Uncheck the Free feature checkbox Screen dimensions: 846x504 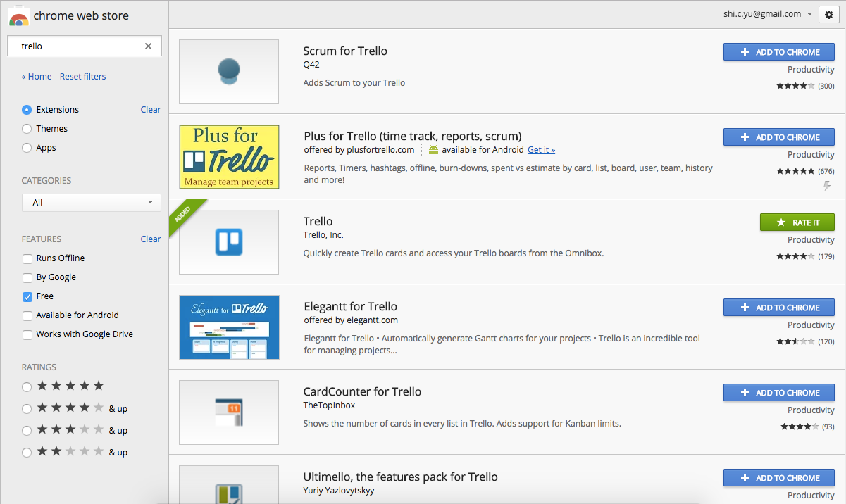pos(27,296)
